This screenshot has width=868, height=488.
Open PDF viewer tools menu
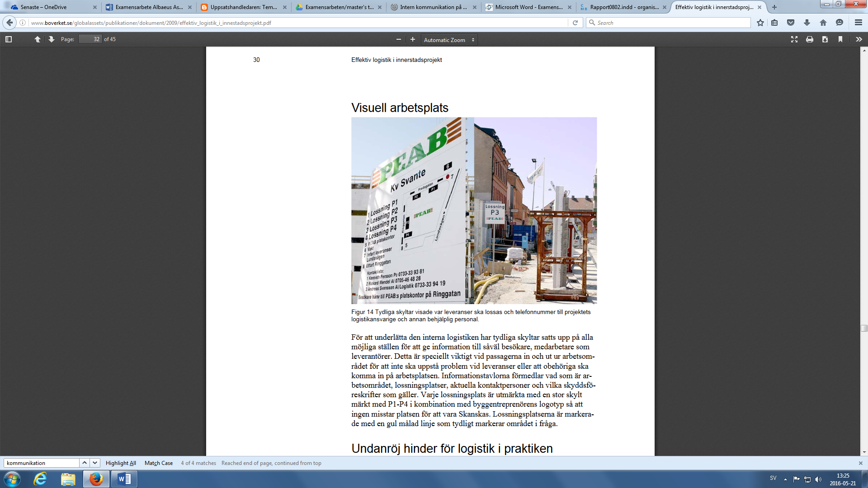tap(859, 39)
